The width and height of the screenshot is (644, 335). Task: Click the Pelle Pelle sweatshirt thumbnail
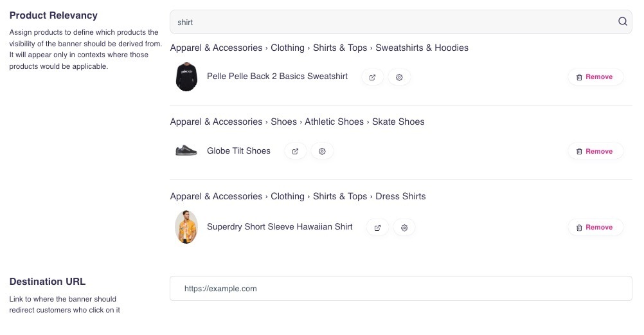[x=186, y=77]
